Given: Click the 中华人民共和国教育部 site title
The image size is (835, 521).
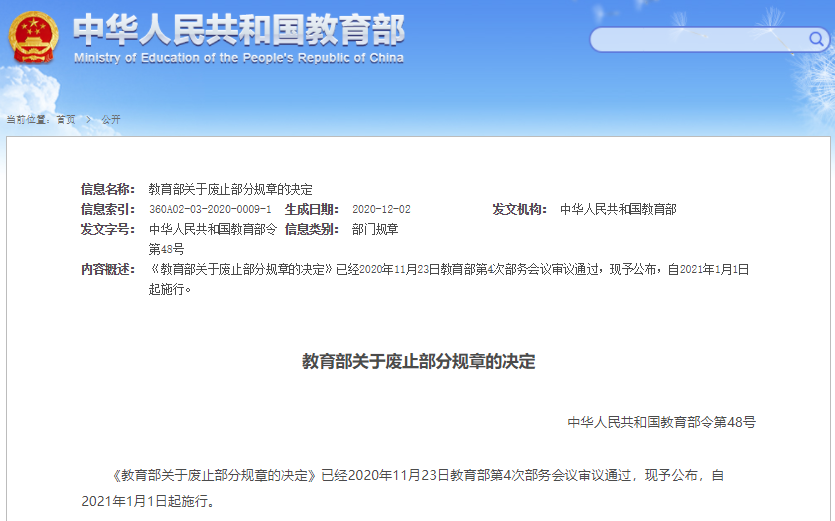Looking at the screenshot, I should tap(239, 30).
